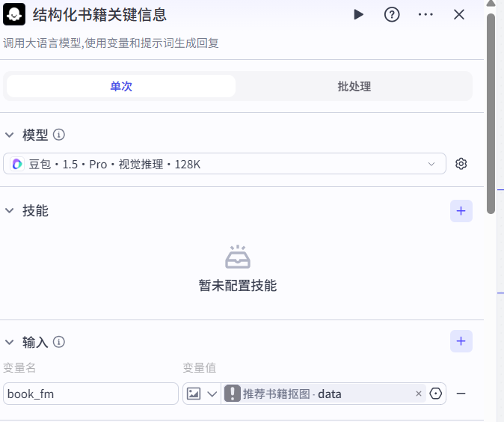The width and height of the screenshot is (504, 422).
Task: Click the node description 调用大语言模型 text
Action: [111, 43]
